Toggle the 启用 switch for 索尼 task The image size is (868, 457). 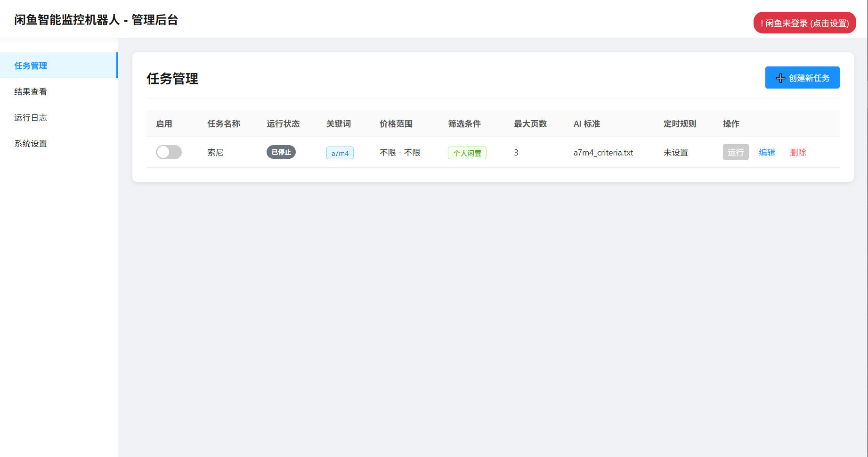tap(169, 152)
